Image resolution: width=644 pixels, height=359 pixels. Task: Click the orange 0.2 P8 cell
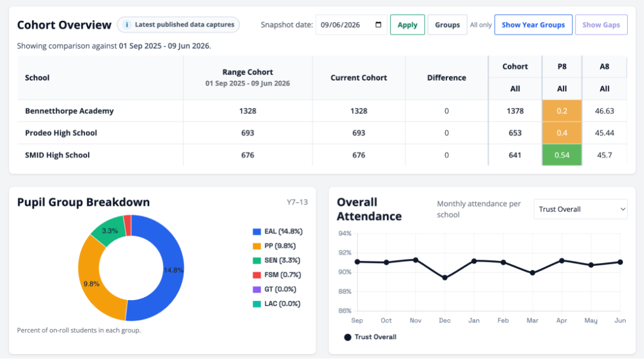click(562, 111)
